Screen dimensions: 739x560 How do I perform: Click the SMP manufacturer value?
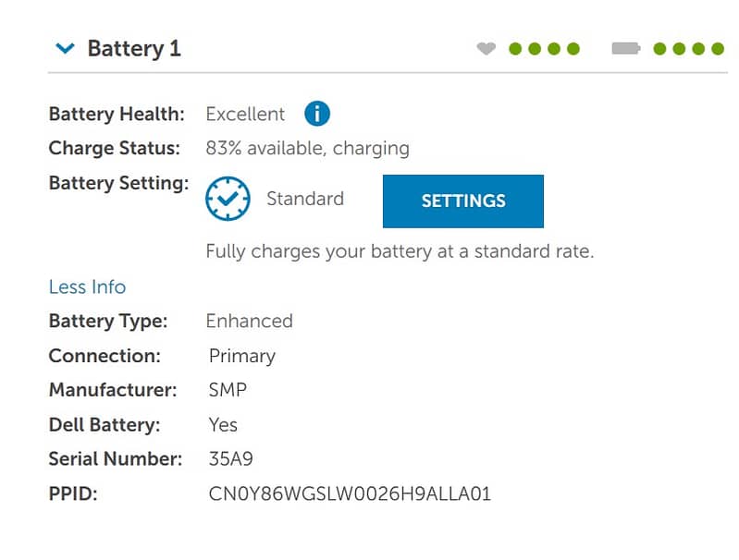tap(228, 390)
